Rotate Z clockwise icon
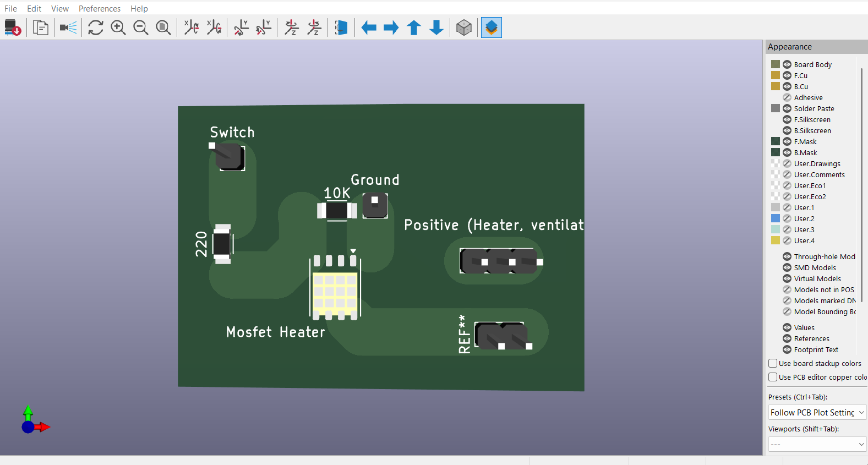This screenshot has width=868, height=465. 291,28
